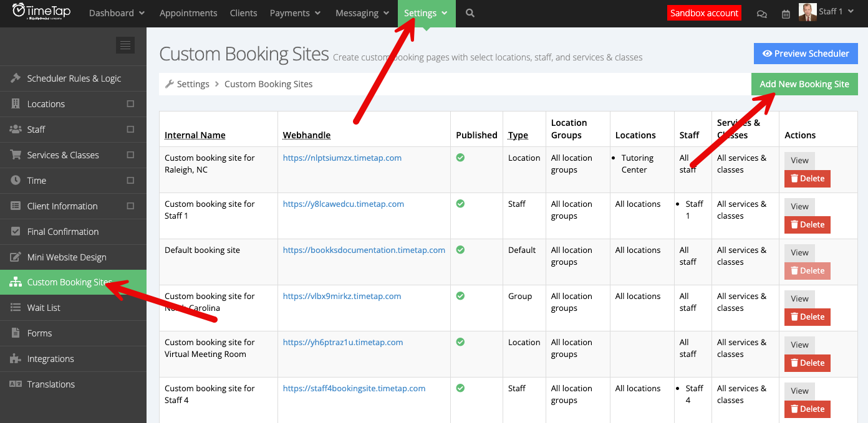Open the calendar icon in header

coord(786,14)
